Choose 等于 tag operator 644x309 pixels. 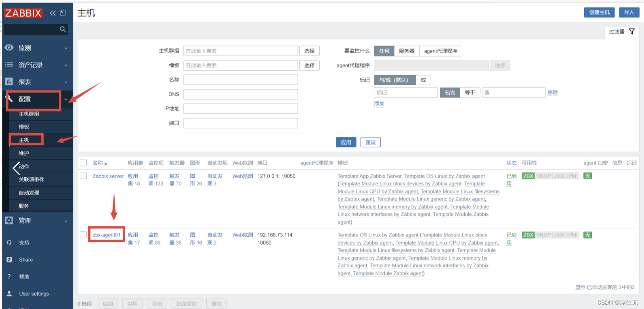tap(470, 92)
